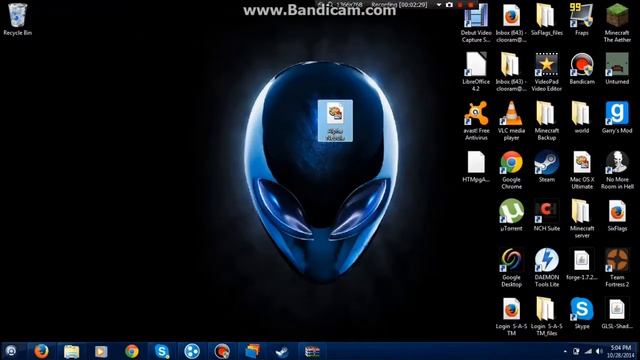640x360 pixels.
Task: Switch to Bandicam in the taskbar
Action: pyautogui.click(x=222, y=351)
